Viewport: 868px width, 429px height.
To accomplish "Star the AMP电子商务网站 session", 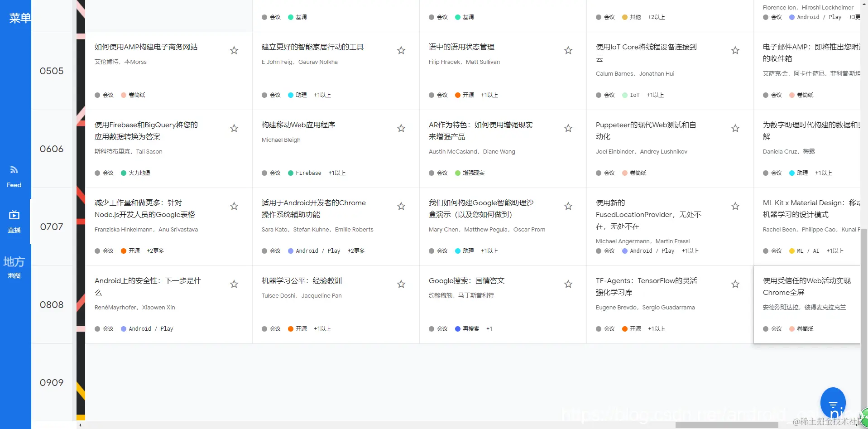I will point(234,50).
